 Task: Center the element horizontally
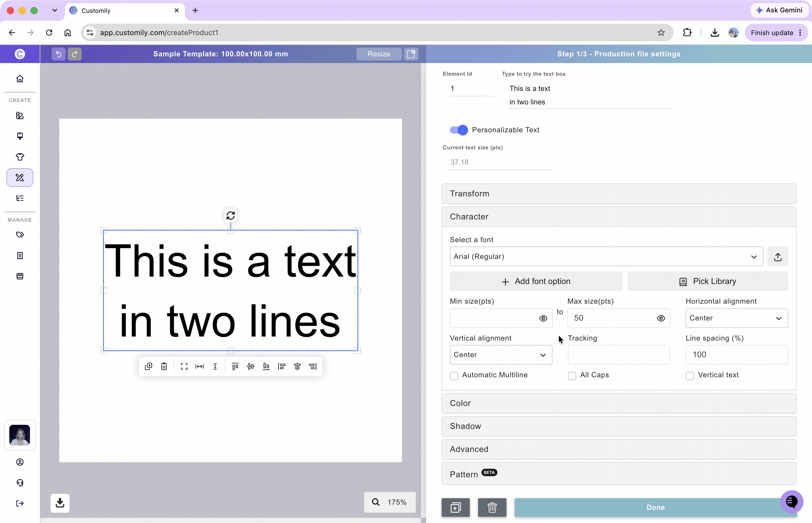tap(297, 366)
